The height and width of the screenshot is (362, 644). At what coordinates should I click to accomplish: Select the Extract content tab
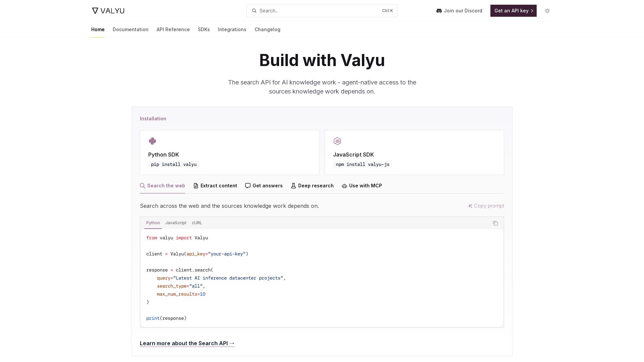215,186
